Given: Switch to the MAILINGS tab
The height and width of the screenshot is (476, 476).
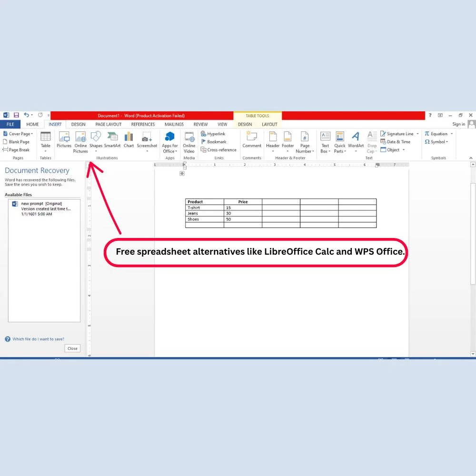Looking at the screenshot, I should [x=174, y=124].
